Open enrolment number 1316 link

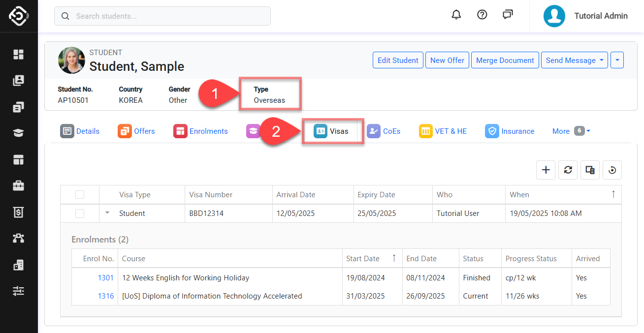point(106,296)
